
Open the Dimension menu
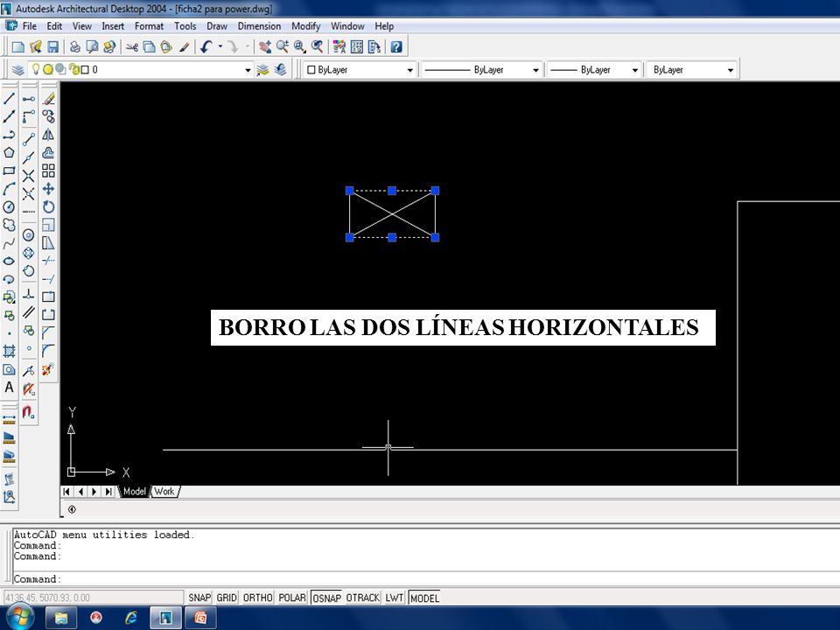click(x=259, y=26)
